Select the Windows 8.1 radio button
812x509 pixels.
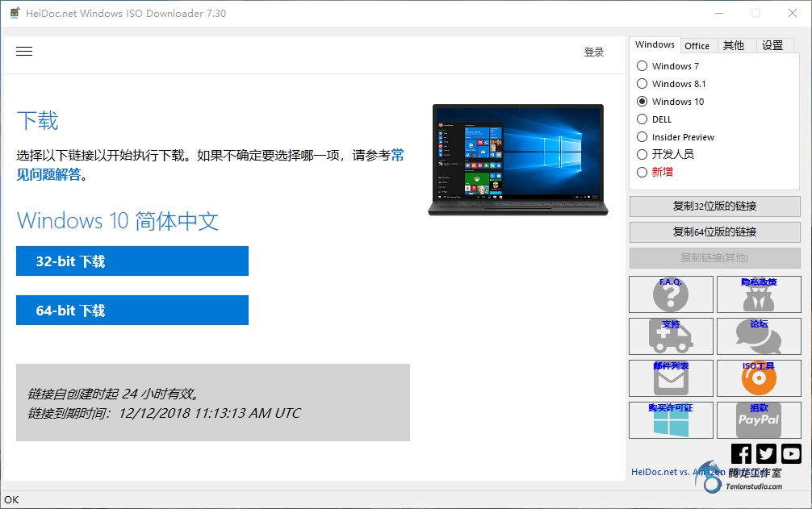pos(642,83)
